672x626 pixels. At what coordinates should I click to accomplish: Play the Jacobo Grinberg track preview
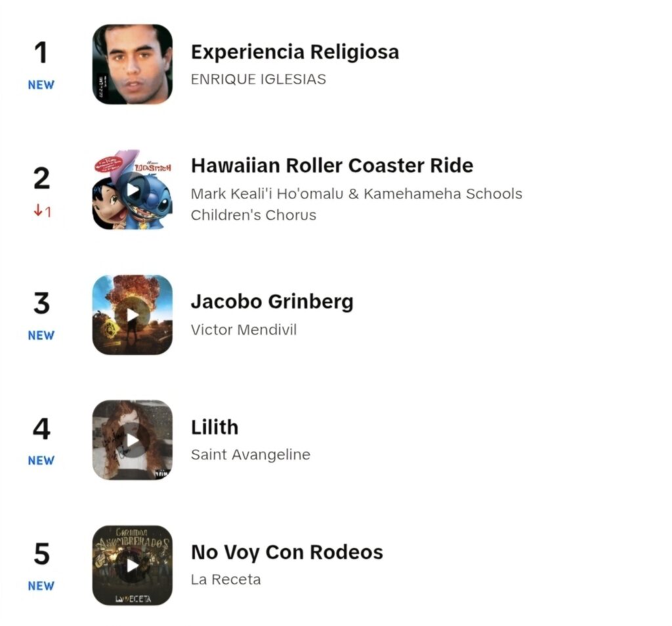click(x=133, y=315)
